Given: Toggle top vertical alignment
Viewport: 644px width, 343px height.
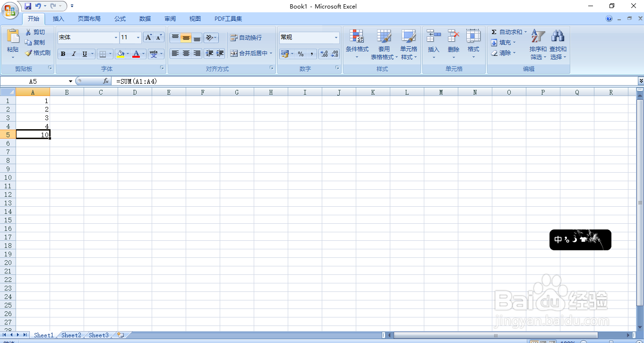Looking at the screenshot, I should (175, 38).
